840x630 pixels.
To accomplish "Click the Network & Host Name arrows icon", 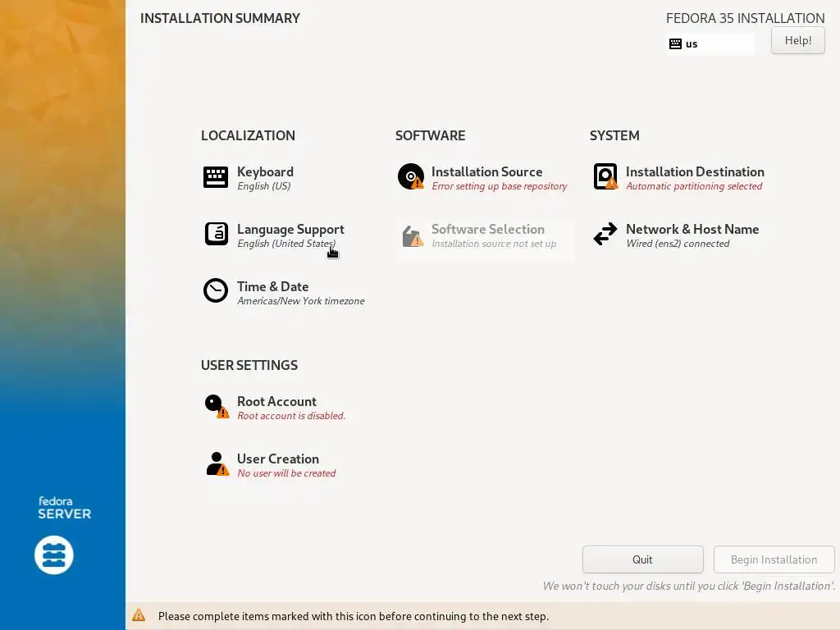I will [605, 234].
